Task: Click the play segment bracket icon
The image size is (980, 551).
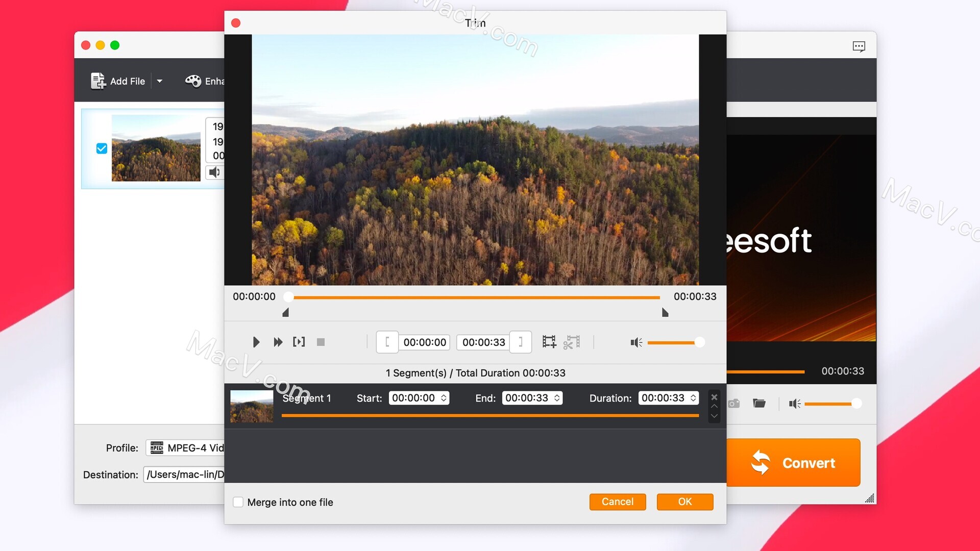Action: click(x=299, y=342)
